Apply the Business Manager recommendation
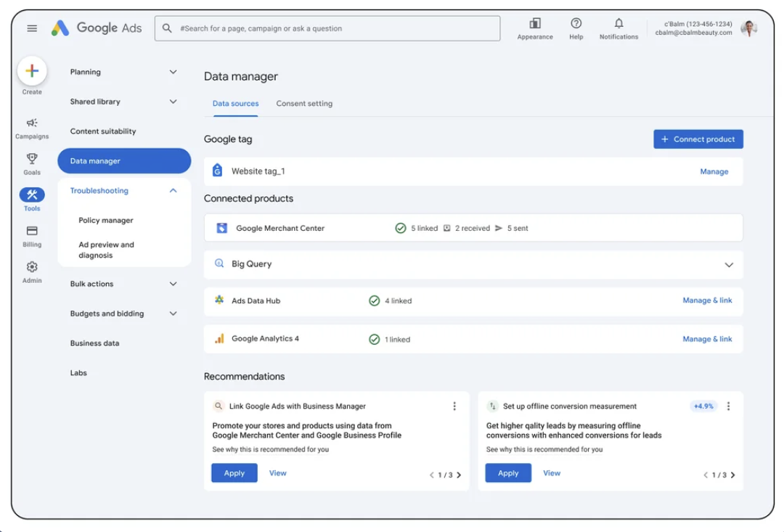Viewport: 784px width, 532px height. click(x=234, y=473)
